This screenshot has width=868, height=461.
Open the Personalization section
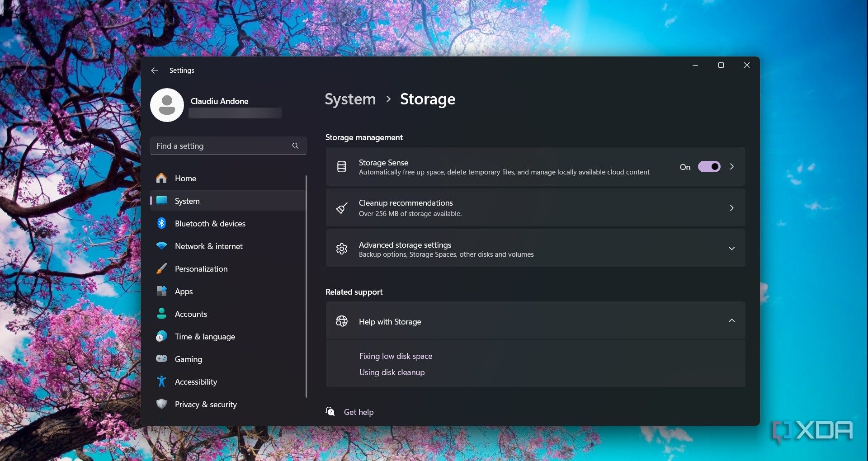click(x=228, y=268)
